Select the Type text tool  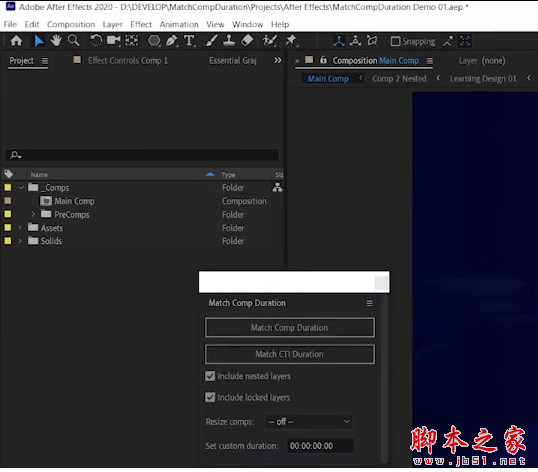coord(189,41)
